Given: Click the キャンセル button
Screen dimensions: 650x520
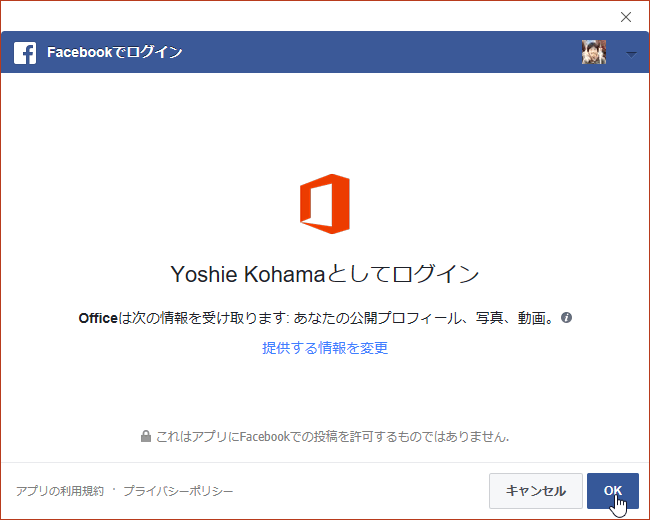Looking at the screenshot, I should (x=536, y=491).
